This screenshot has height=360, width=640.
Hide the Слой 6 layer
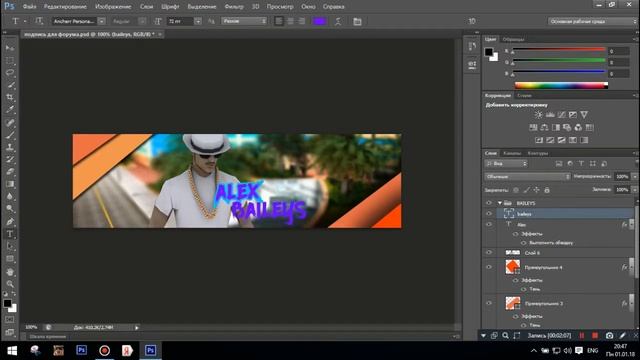(x=489, y=253)
